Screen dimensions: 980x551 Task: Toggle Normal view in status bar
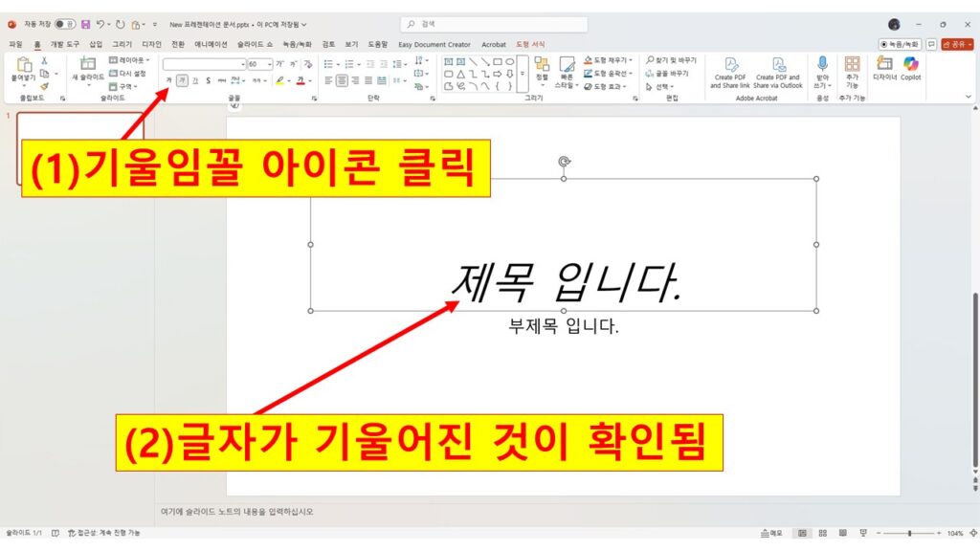coord(802,533)
